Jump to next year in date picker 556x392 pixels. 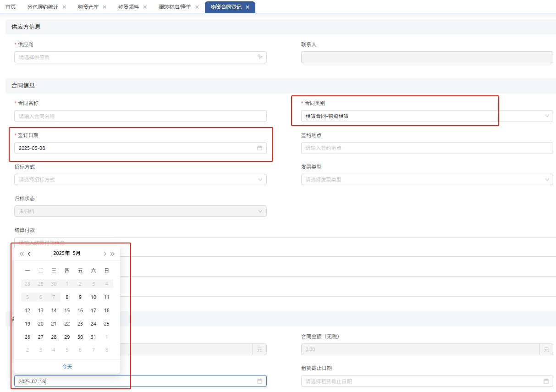pos(113,254)
